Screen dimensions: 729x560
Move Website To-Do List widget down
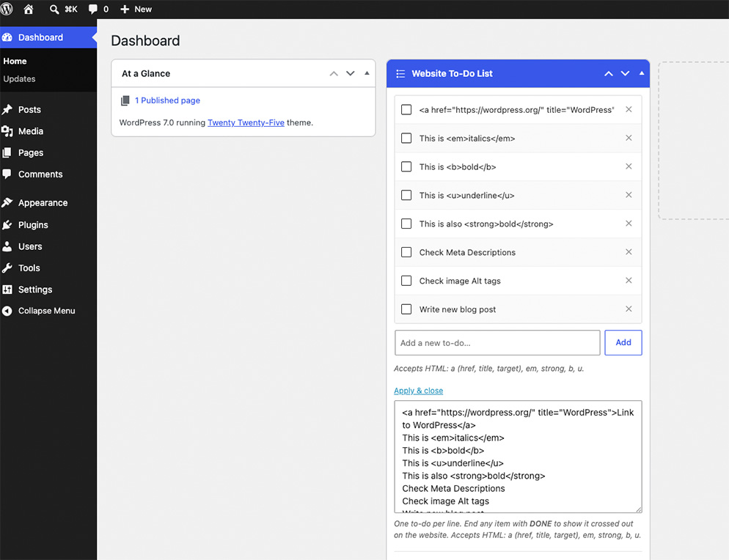(625, 73)
